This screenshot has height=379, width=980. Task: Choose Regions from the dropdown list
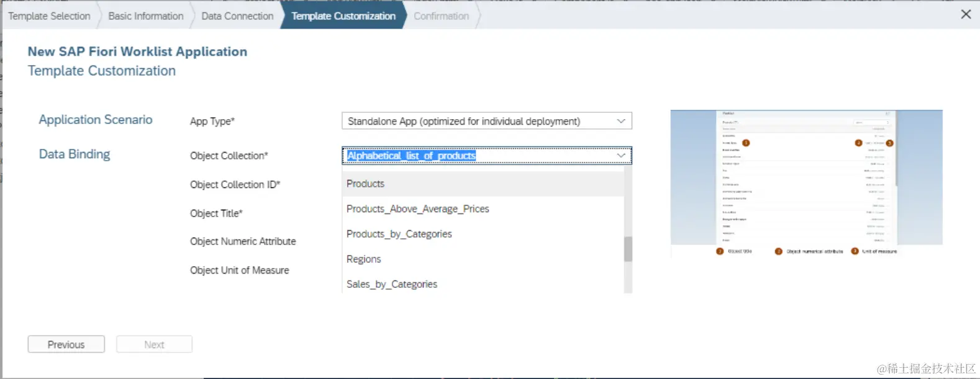click(x=483, y=259)
